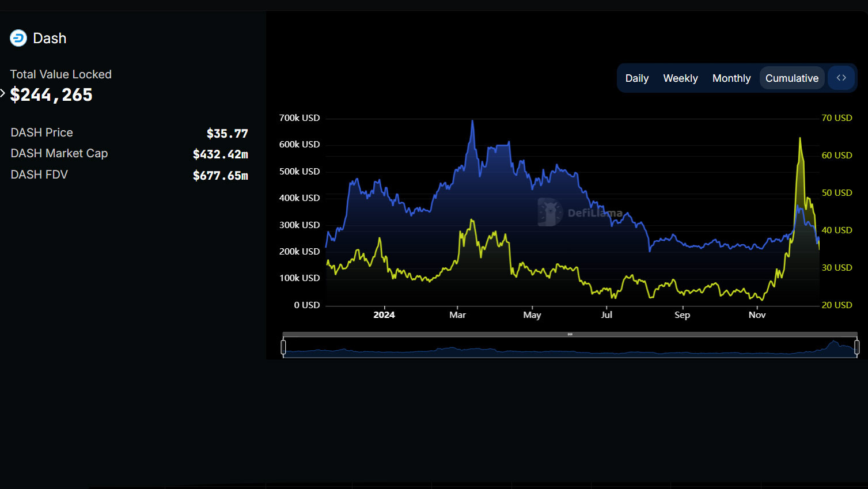The height and width of the screenshot is (489, 868).
Task: Open the embed chart code icon
Action: point(841,78)
